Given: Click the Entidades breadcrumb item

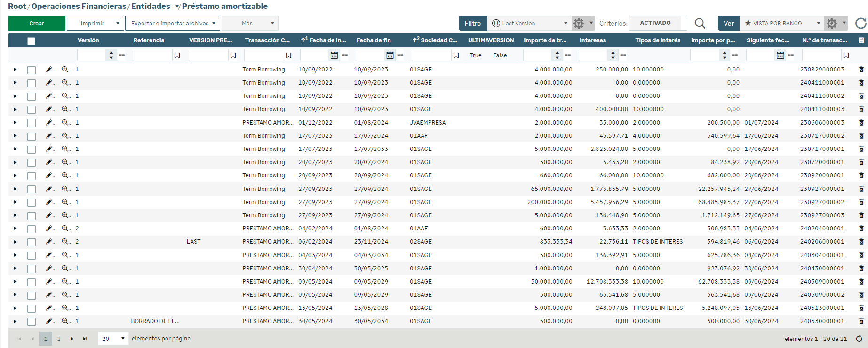Looking at the screenshot, I should [151, 7].
